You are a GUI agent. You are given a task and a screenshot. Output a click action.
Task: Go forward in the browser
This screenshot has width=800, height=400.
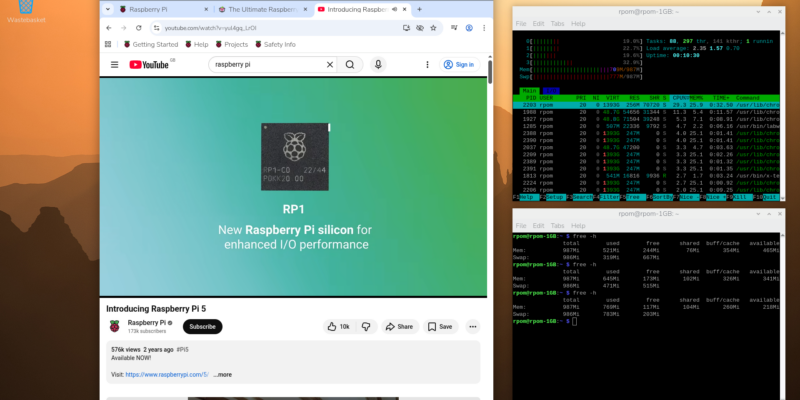click(x=123, y=28)
